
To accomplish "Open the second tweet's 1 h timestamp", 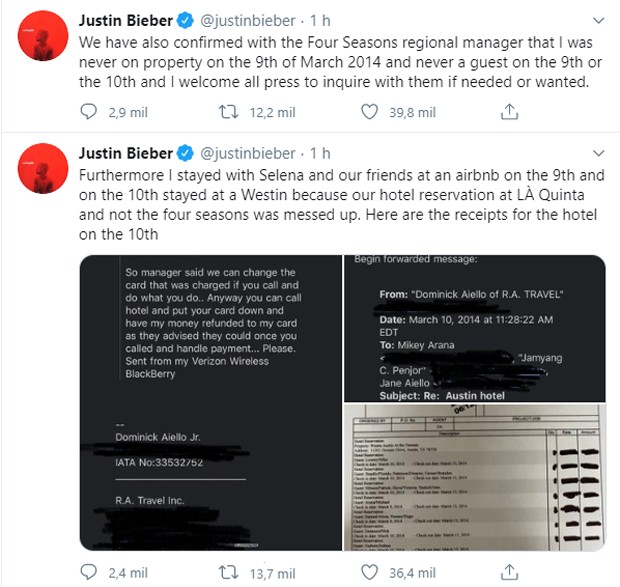I will tap(320, 153).
